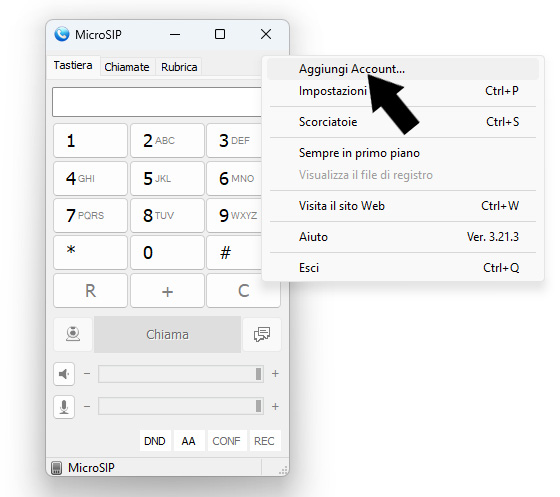Maximize the MicroSIP window
This screenshot has width=560, height=497.
click(x=220, y=34)
